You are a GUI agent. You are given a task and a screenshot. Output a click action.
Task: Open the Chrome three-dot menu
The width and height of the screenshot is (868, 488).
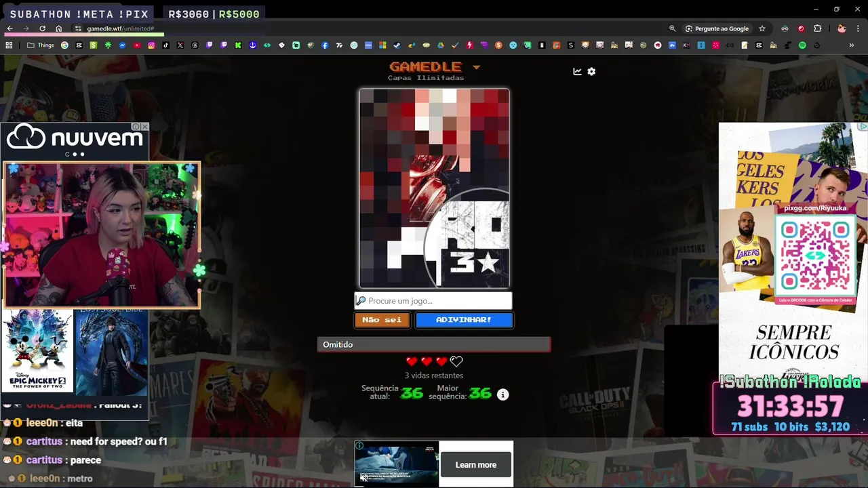point(859,28)
